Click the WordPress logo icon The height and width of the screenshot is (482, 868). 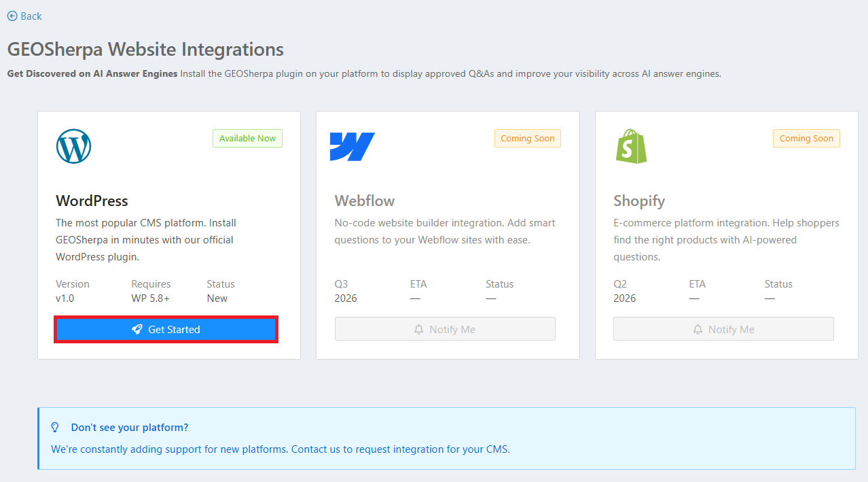73,146
